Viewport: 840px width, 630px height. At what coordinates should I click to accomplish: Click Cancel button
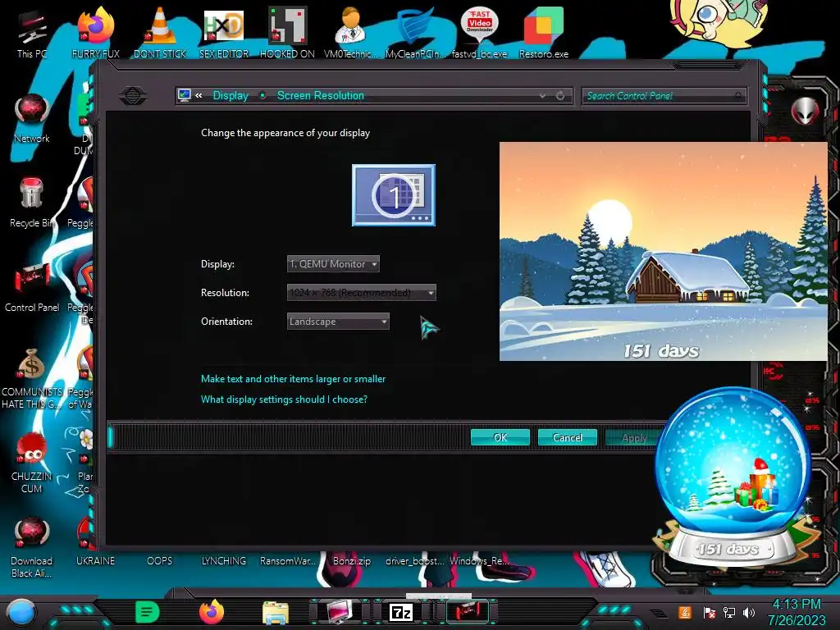click(x=568, y=438)
